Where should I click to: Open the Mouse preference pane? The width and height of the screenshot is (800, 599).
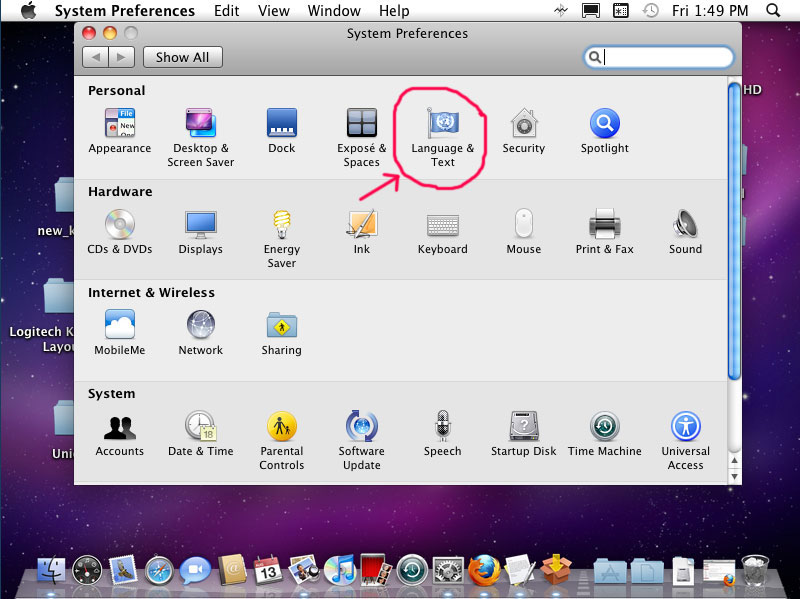coord(524,232)
